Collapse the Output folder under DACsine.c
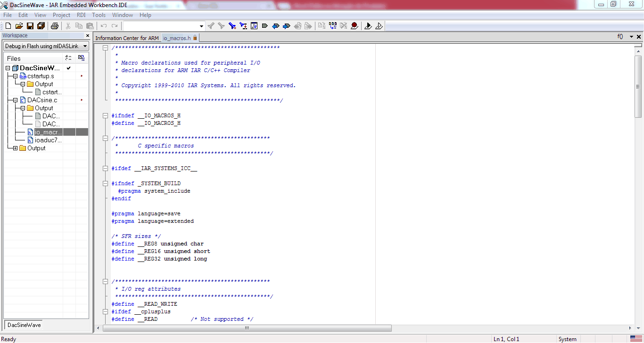The width and height of the screenshot is (644, 343). [23, 108]
